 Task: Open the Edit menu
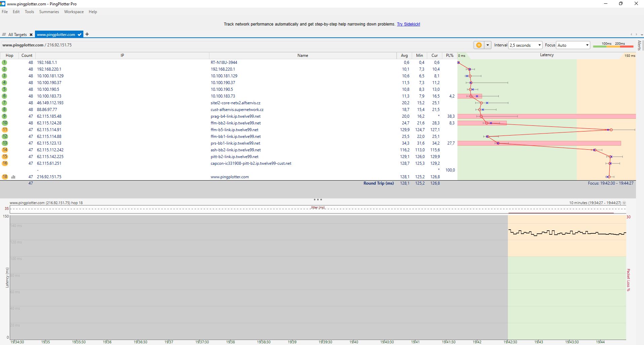pos(16,12)
